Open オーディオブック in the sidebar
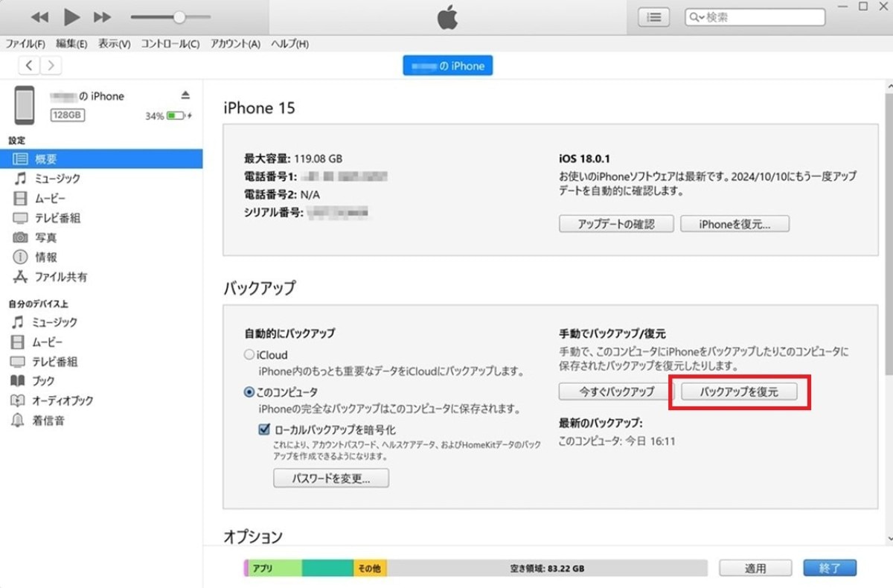This screenshot has width=893, height=588. click(x=62, y=400)
